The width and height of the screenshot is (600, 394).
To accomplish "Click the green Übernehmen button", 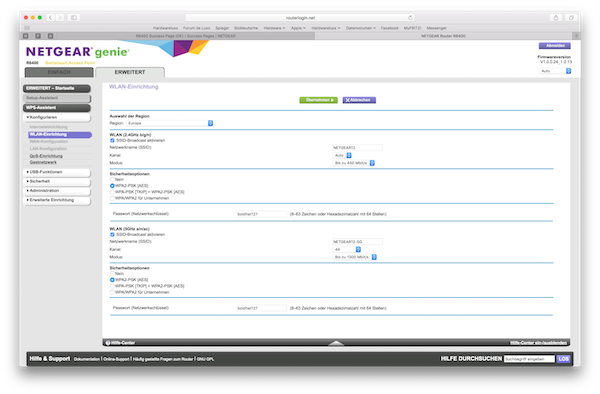I will (318, 100).
